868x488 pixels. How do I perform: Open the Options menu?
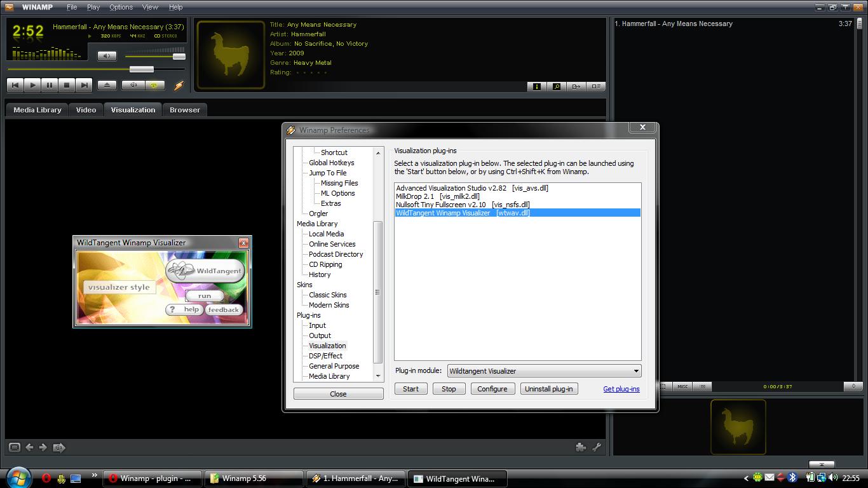(x=121, y=7)
